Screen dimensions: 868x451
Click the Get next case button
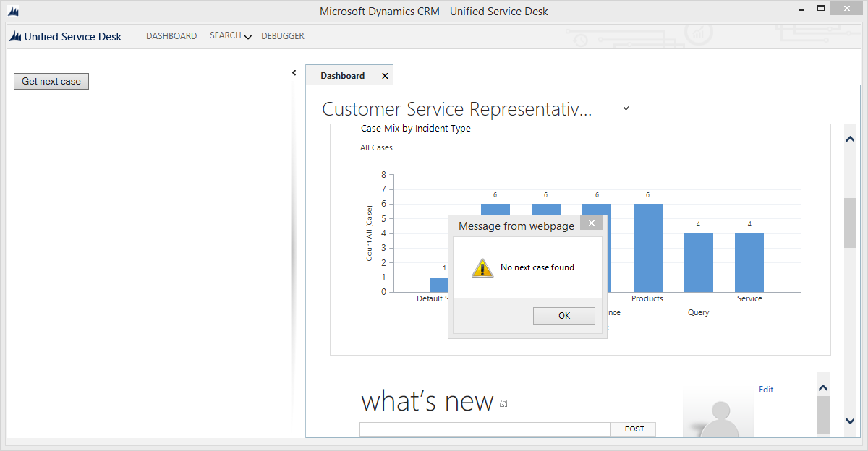pyautogui.click(x=51, y=81)
